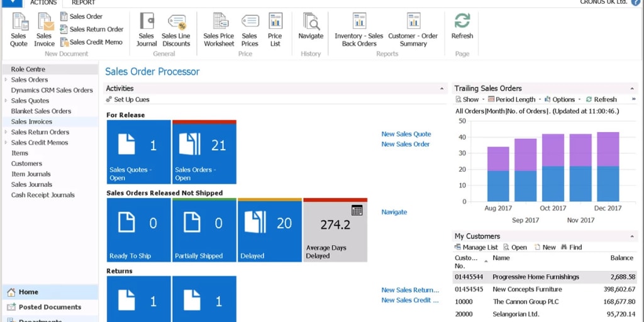Create a new Sales Invoice from ribbon
Image resolution: width=644 pixels, height=322 pixels.
44,30
